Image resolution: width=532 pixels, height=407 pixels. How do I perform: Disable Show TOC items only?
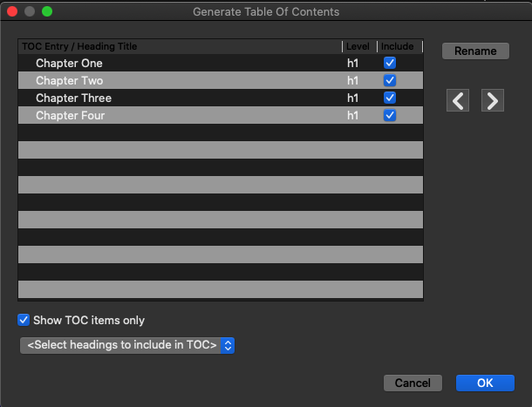click(24, 320)
